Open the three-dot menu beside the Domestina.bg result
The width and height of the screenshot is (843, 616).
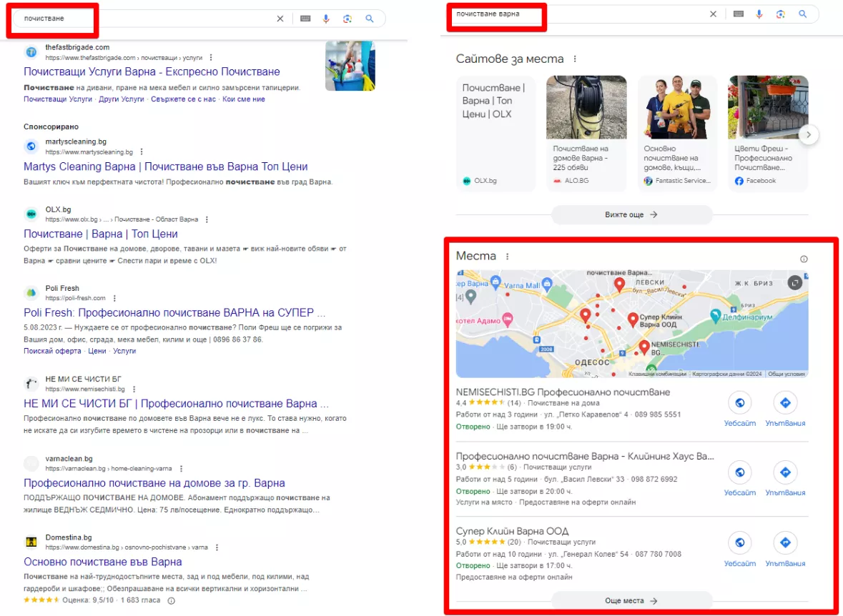click(217, 547)
